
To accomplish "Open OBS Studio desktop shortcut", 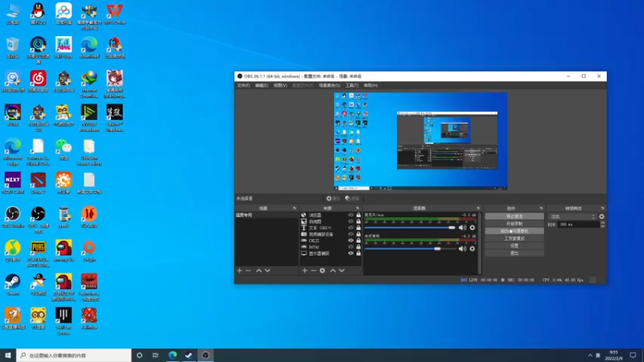I will [13, 216].
